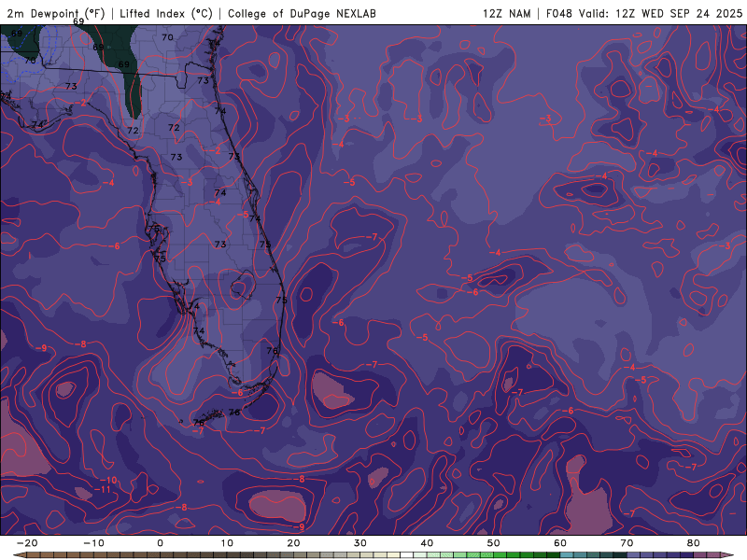
Task: Click the 20 value on the color scale
Action: pos(293,543)
